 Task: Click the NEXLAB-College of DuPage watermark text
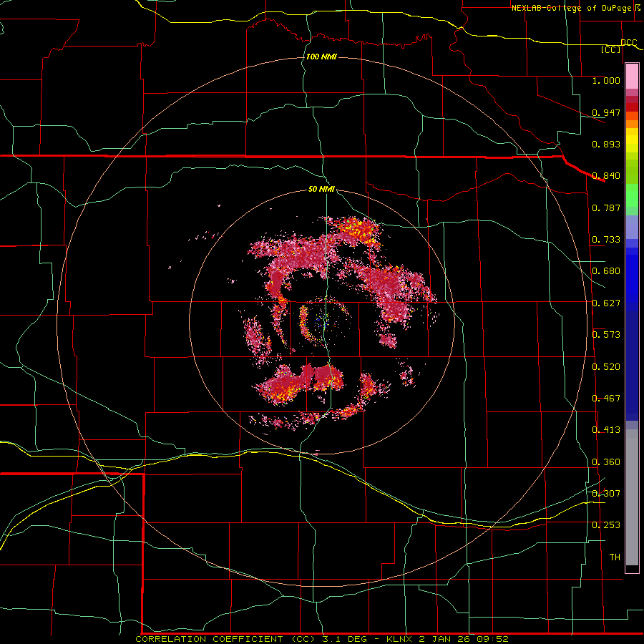coord(577,8)
